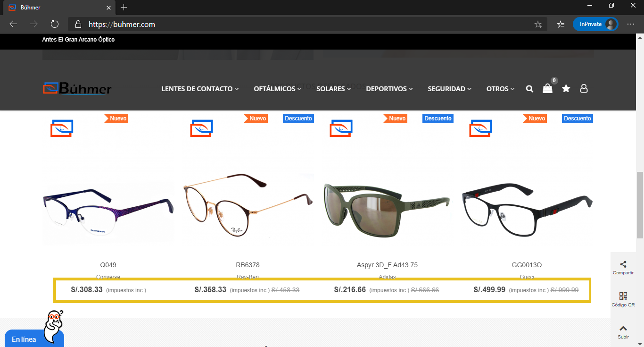Screen dimensions: 644x347
Task: Click the Nuevo badge on Q049
Action: click(x=116, y=118)
